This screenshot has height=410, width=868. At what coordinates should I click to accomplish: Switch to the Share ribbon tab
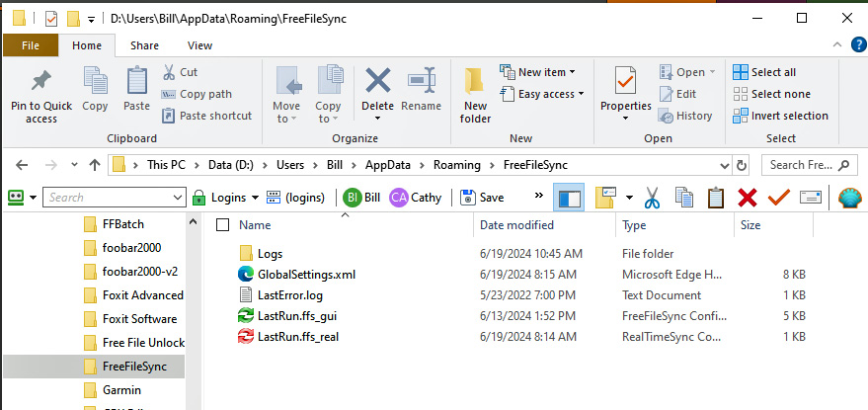[144, 45]
